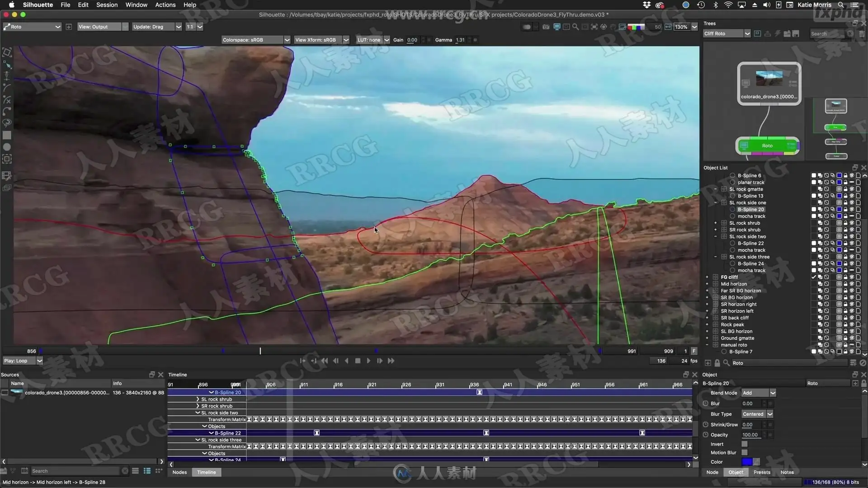This screenshot has height=488, width=868.
Task: Toggle visibility of FG cliff layer
Action: pyautogui.click(x=852, y=277)
